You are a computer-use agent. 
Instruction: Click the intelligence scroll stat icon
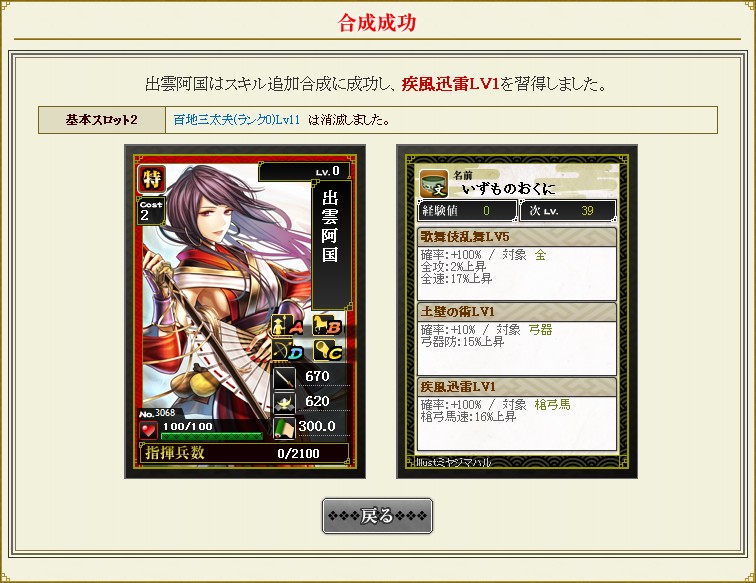point(284,428)
